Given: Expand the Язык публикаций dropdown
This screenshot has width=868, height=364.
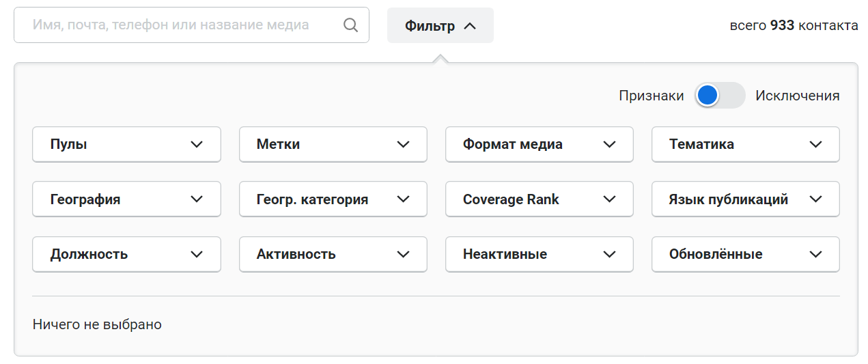Looking at the screenshot, I should pyautogui.click(x=745, y=199).
